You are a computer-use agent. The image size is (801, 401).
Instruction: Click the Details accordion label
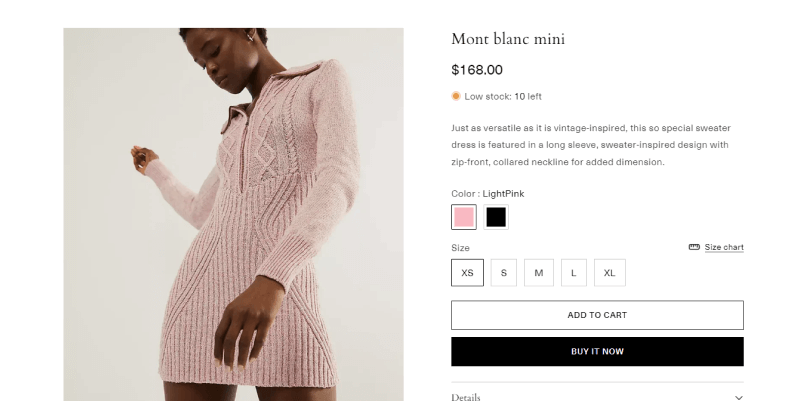pos(466,397)
